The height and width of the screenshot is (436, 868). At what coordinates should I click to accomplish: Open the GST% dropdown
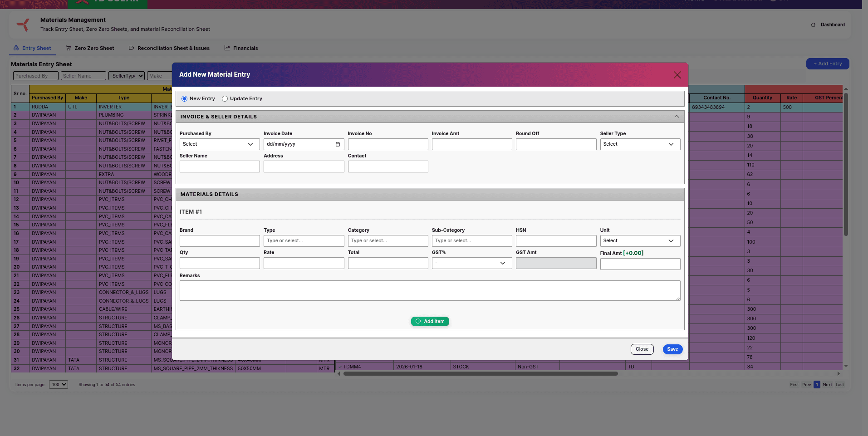tap(472, 263)
